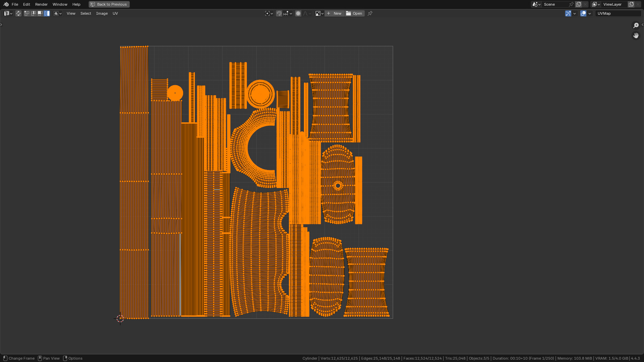Image resolution: width=644 pixels, height=362 pixels.
Task: Toggle UV sync selection button
Action: click(18, 13)
